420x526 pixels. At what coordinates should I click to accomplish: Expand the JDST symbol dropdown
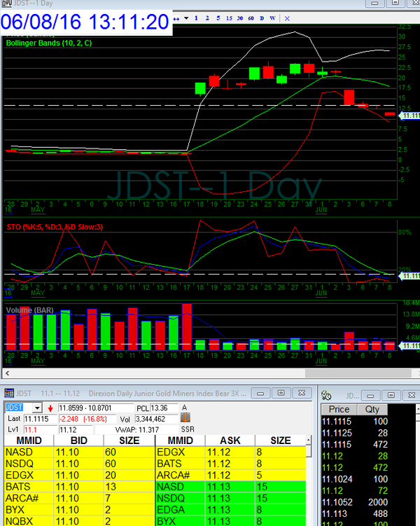point(37,408)
